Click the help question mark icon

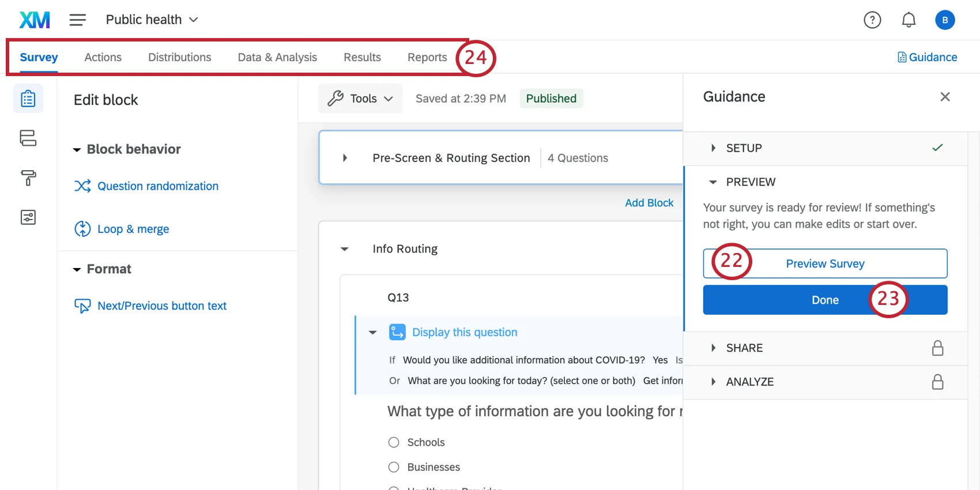point(872,20)
